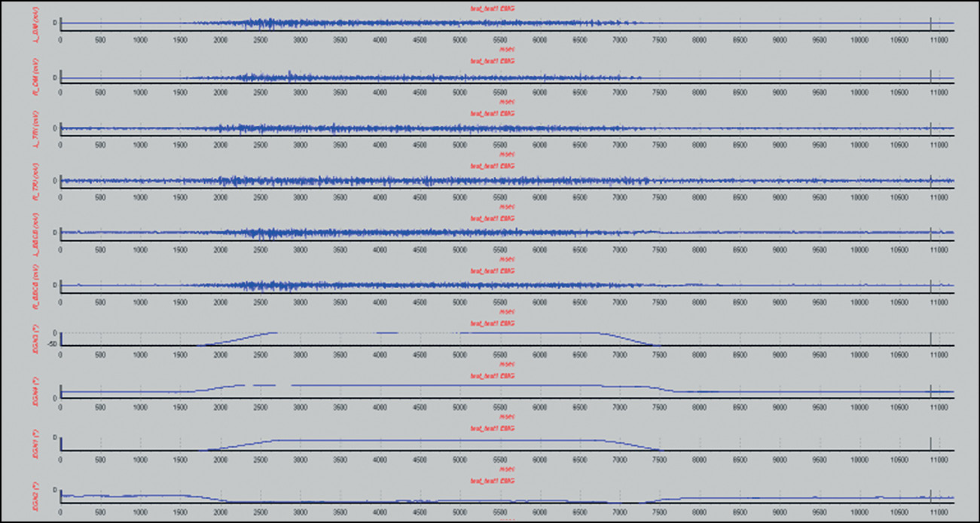Click the 11000 tick on the third plot axis
The height and width of the screenshot is (523, 980).
point(938,145)
